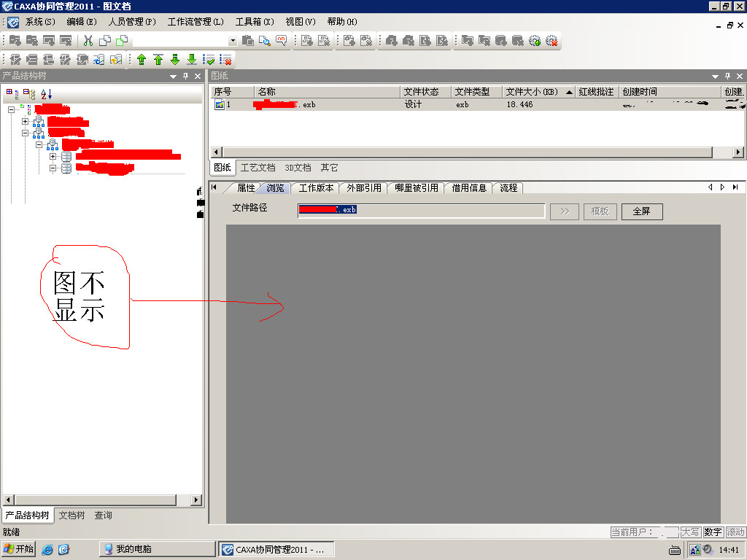747x560 pixels.
Task: Open the 系统(S) menu
Action: (40, 22)
